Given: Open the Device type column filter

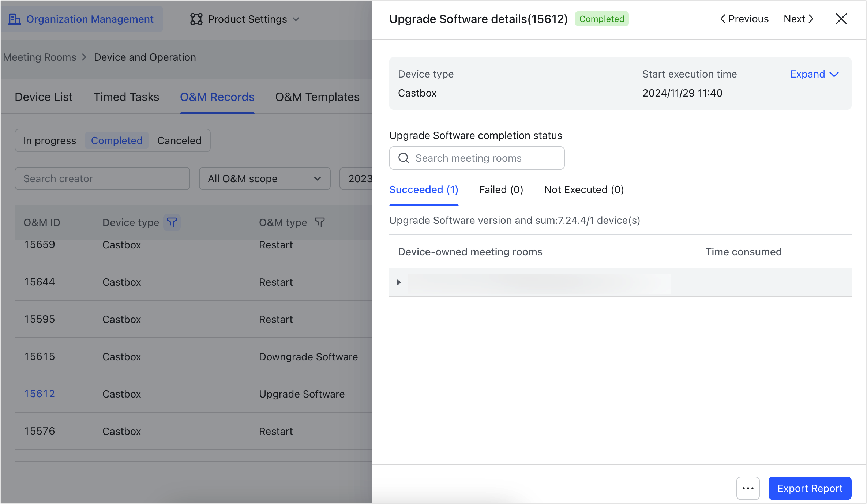Looking at the screenshot, I should coord(172,222).
